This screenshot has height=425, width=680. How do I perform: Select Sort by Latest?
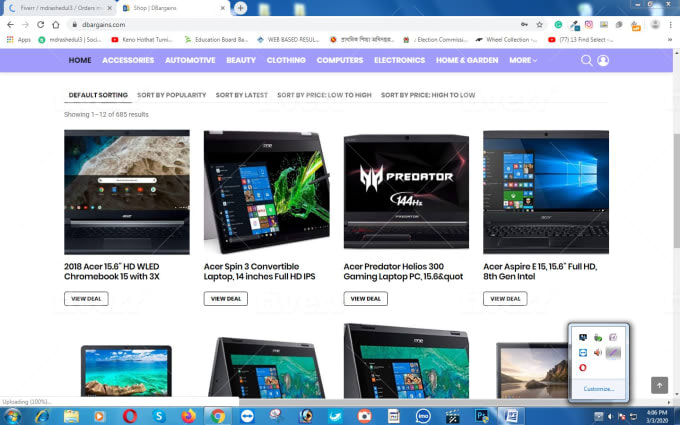coord(242,95)
